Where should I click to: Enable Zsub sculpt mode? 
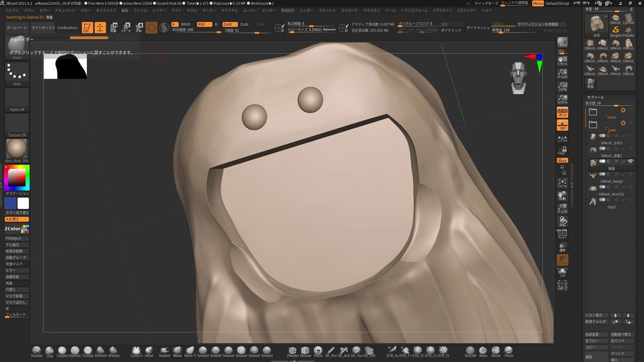[x=244, y=24]
